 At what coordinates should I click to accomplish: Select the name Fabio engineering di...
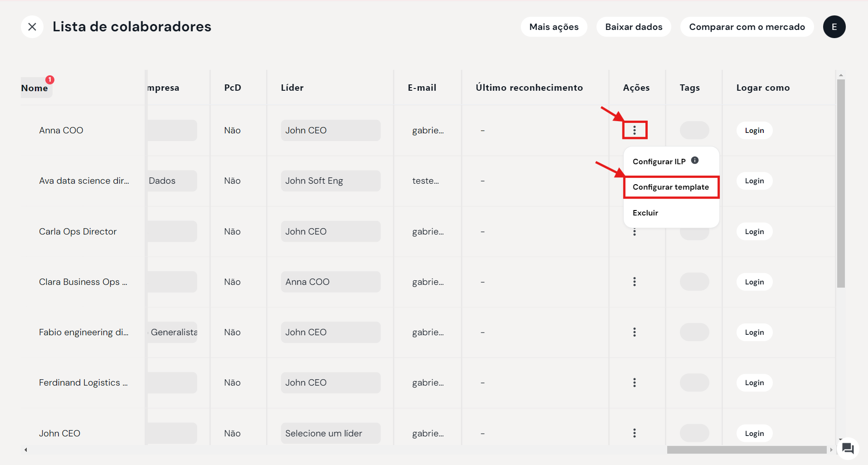[x=84, y=332]
